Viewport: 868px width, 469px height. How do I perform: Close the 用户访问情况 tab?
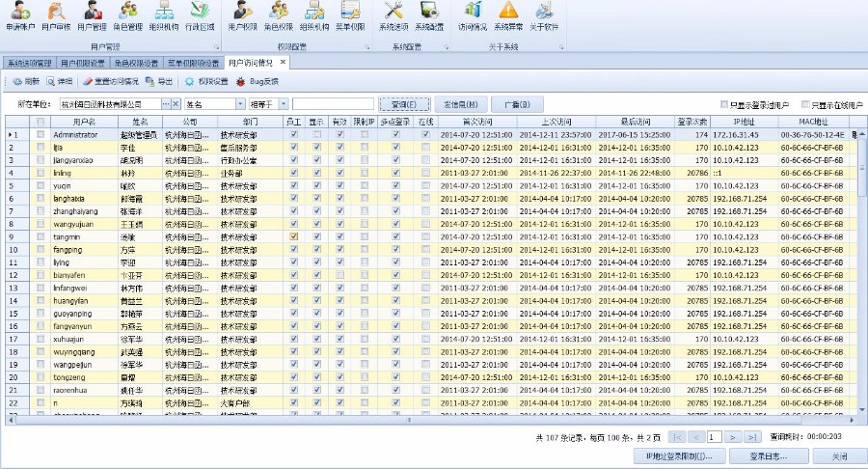(283, 62)
